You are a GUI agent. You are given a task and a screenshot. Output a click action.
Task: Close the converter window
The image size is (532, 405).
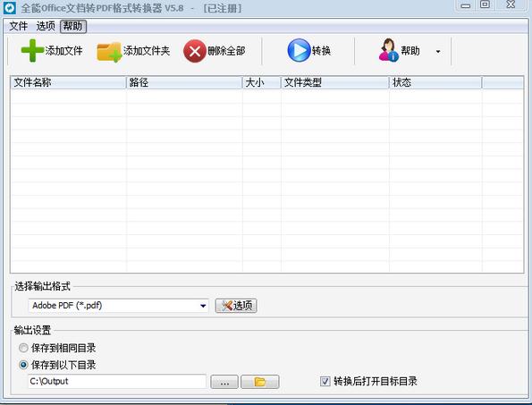tap(511, 4)
